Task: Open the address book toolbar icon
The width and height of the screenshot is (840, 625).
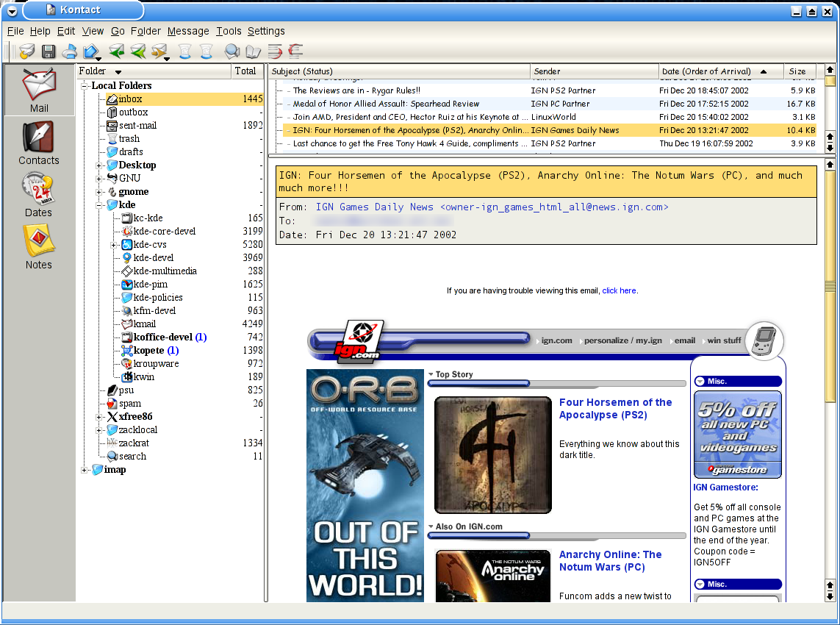Action: click(253, 51)
